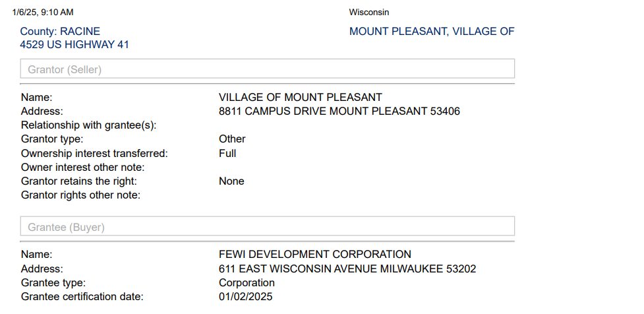Click the 1/6/25, 9:10 AM timestamp

pos(43,13)
